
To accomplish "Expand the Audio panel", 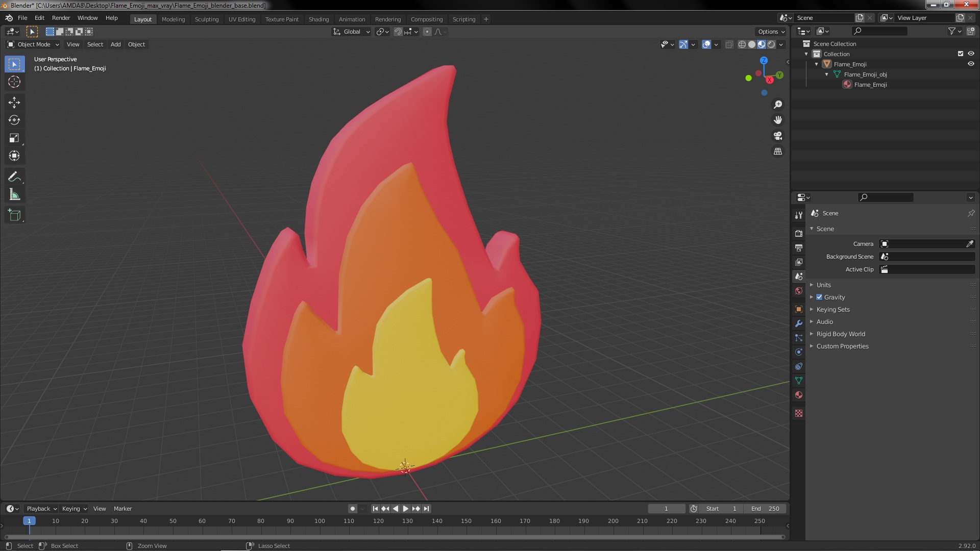I will click(824, 321).
